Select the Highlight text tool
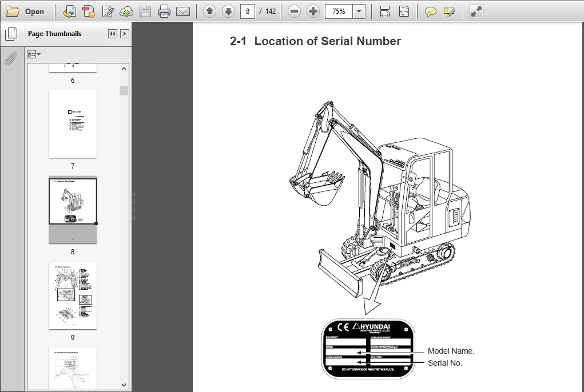 [450, 11]
